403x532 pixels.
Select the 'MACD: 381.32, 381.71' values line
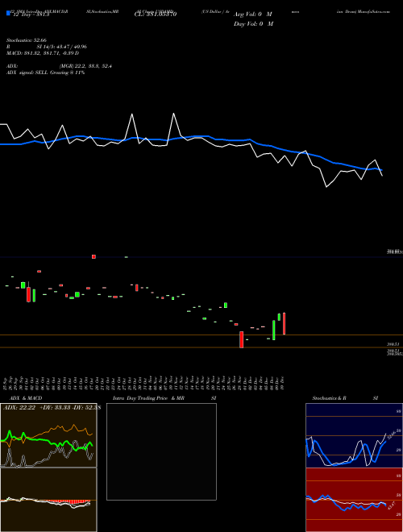[x=43, y=53]
